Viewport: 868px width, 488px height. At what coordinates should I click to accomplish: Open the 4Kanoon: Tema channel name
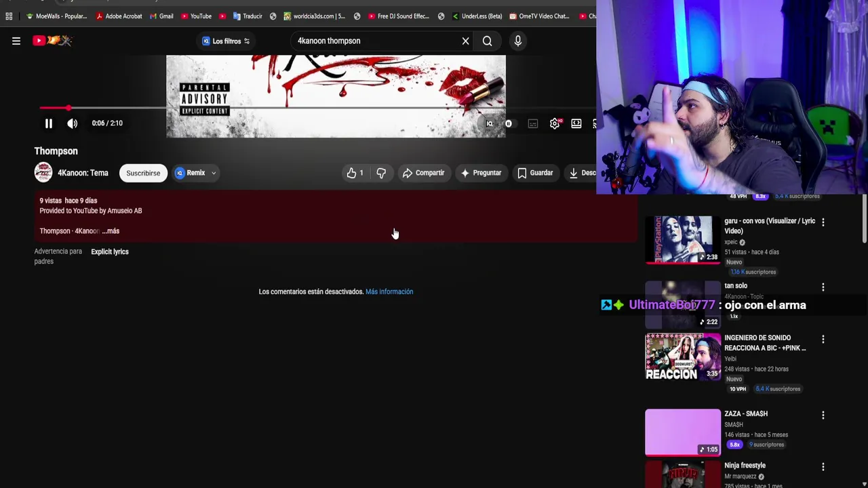[83, 173]
